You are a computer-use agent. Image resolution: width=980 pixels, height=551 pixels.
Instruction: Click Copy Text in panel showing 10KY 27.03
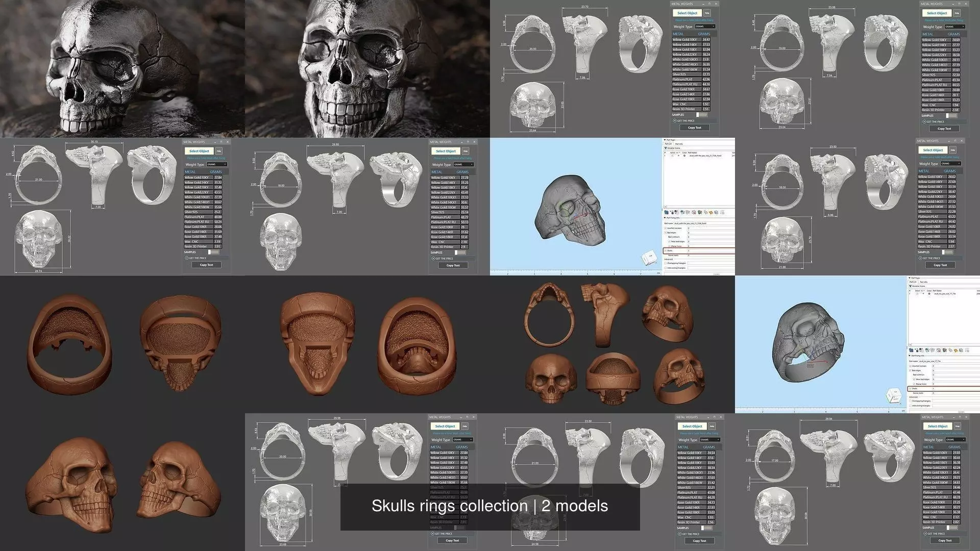coord(944,540)
